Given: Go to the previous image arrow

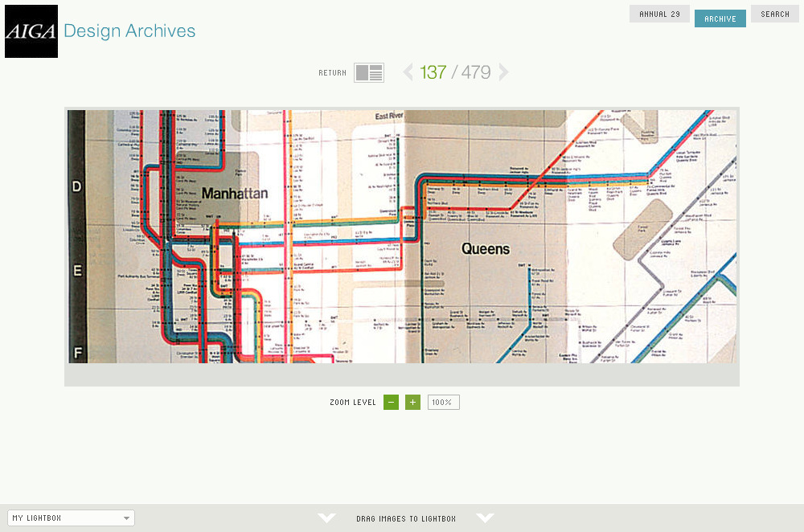Looking at the screenshot, I should pyautogui.click(x=408, y=72).
